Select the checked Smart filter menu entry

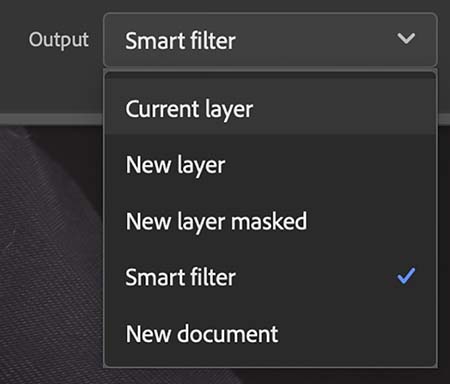[x=270, y=277]
